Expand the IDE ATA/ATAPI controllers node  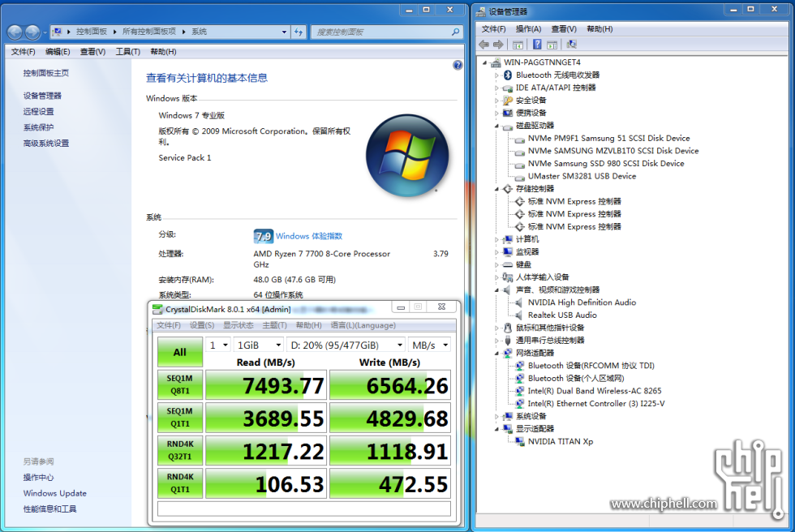tap(496, 88)
